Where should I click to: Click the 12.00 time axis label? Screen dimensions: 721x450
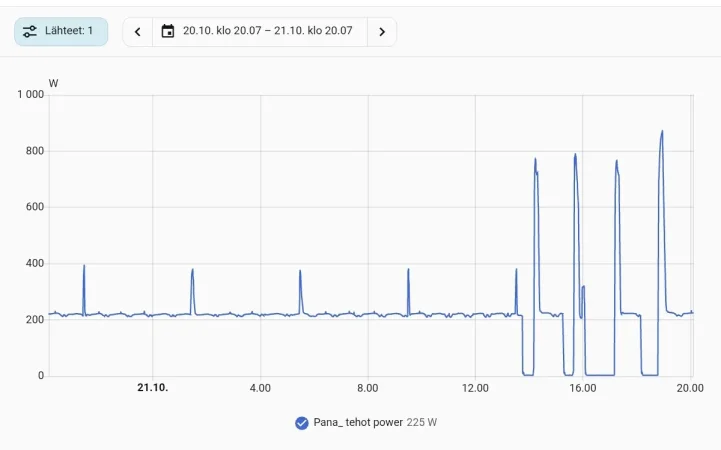(x=475, y=388)
